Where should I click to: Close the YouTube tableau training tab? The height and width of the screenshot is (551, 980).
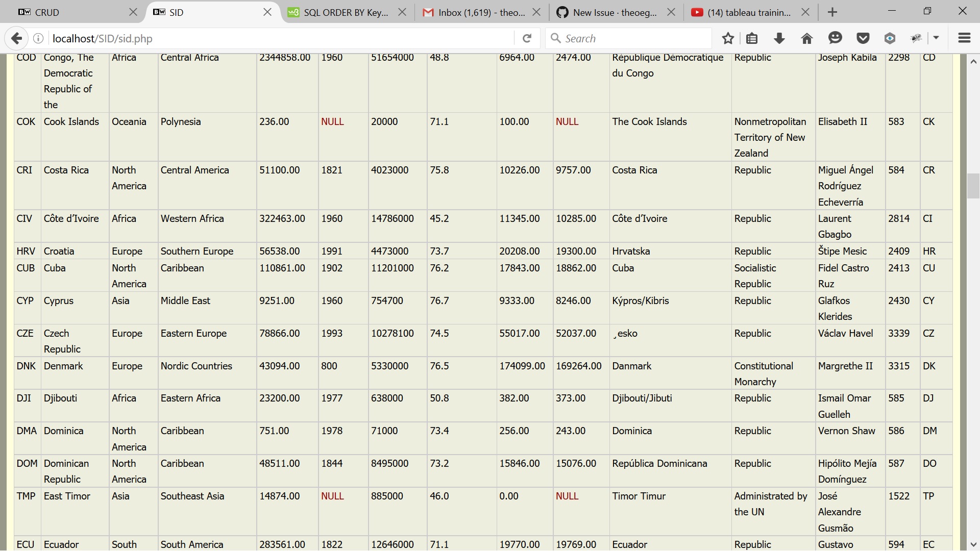tap(805, 12)
